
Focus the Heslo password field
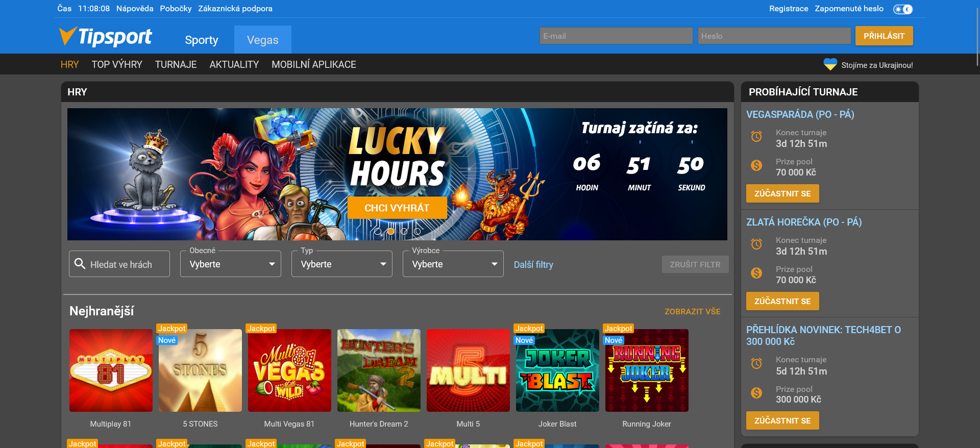coord(774,36)
